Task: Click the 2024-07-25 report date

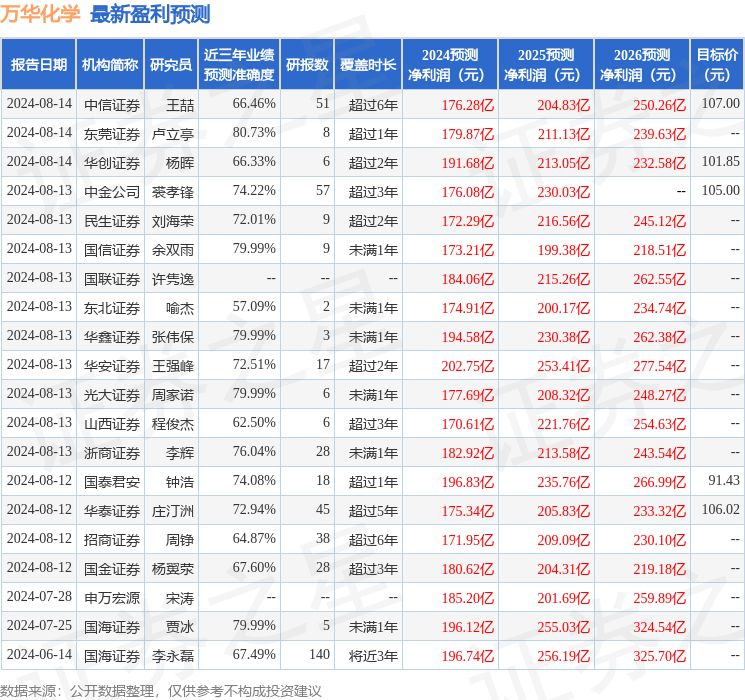Action: click(39, 625)
